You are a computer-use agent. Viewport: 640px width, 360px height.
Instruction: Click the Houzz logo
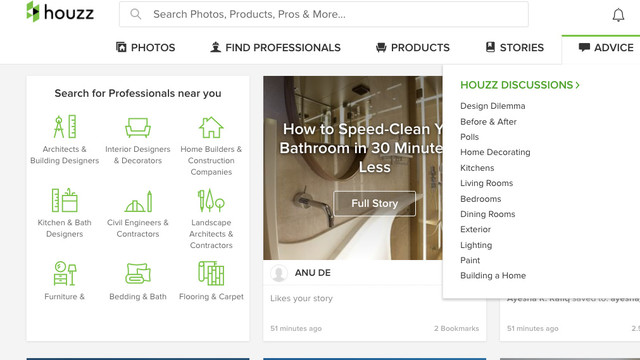pos(60,12)
